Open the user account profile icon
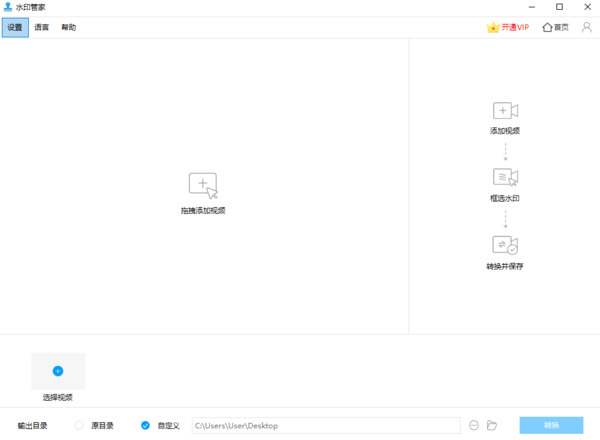The height and width of the screenshot is (440, 600). tap(587, 28)
